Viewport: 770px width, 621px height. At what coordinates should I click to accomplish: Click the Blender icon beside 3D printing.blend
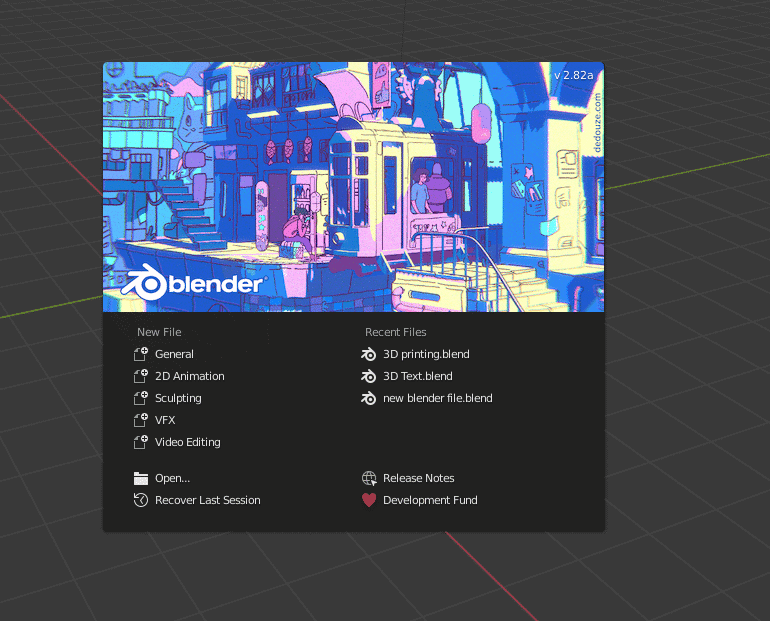(x=368, y=354)
